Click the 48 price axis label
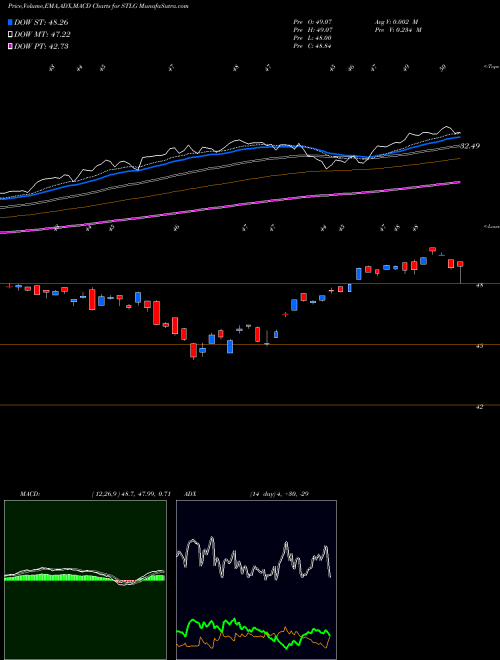The width and height of the screenshot is (500, 660). point(479,285)
